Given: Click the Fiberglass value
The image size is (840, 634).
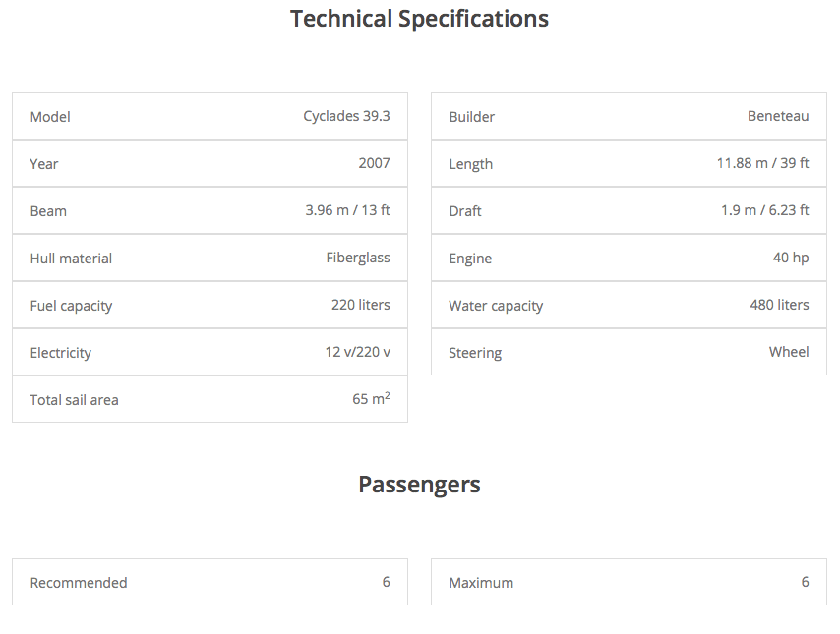Looking at the screenshot, I should pyautogui.click(x=358, y=258).
